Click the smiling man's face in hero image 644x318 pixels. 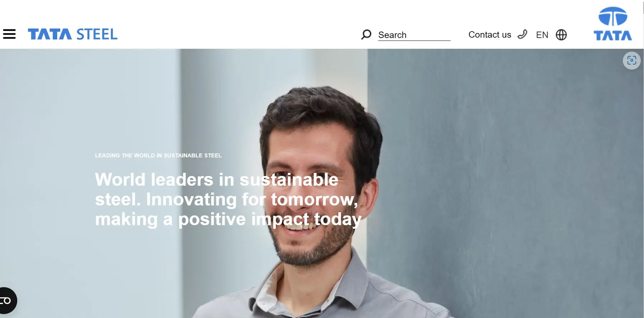(x=312, y=186)
